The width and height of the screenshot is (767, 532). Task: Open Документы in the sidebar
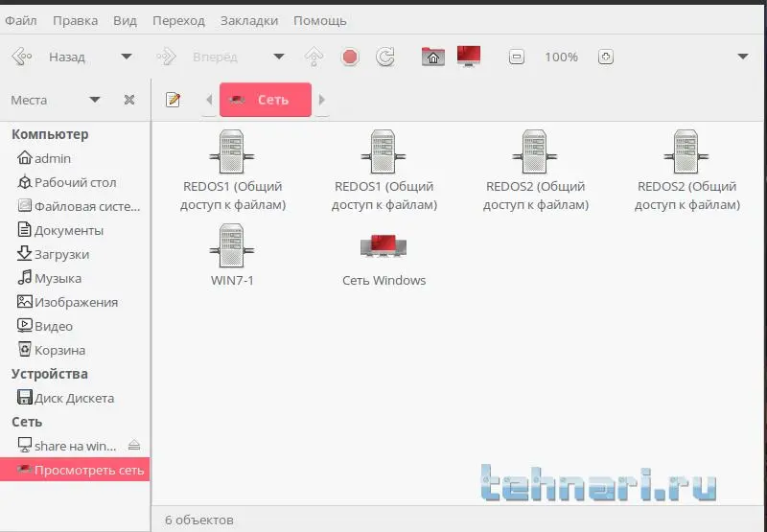(x=75, y=230)
